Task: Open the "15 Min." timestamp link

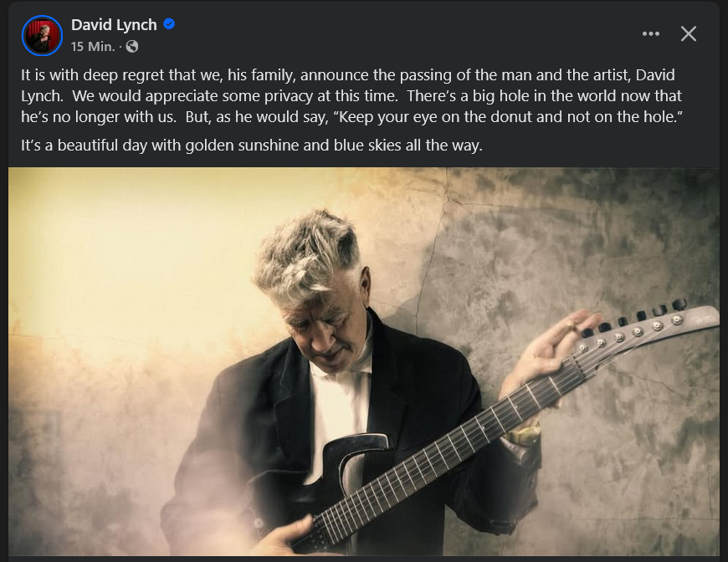Action: click(93, 46)
